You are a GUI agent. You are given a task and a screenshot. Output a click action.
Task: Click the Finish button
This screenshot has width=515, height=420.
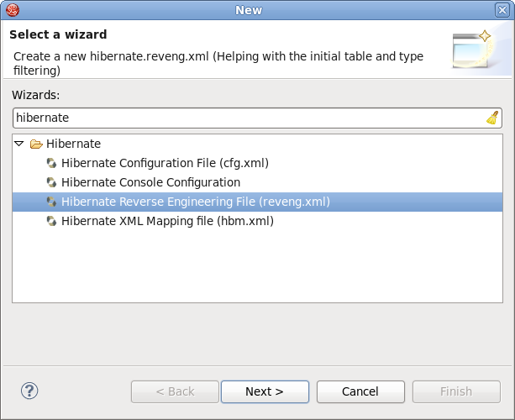click(x=456, y=391)
